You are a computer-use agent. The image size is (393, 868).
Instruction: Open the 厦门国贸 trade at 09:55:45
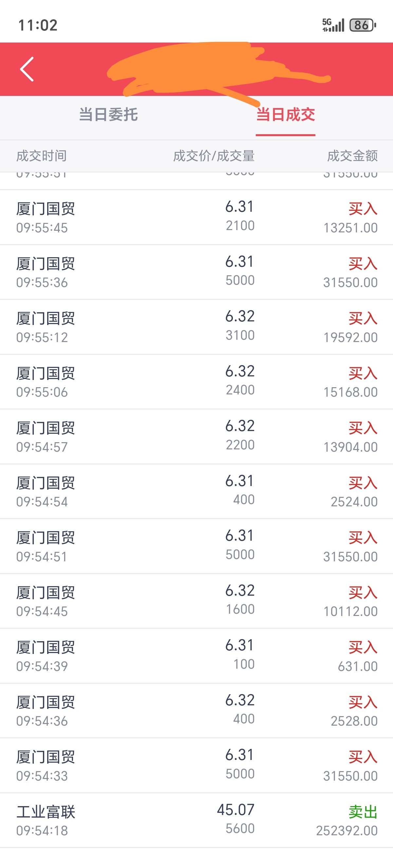(196, 217)
